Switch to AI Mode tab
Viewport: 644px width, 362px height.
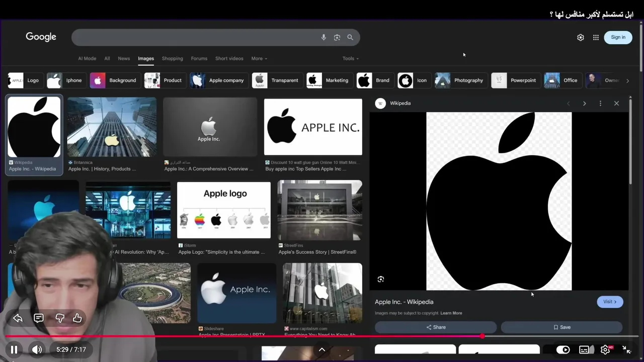(87, 58)
